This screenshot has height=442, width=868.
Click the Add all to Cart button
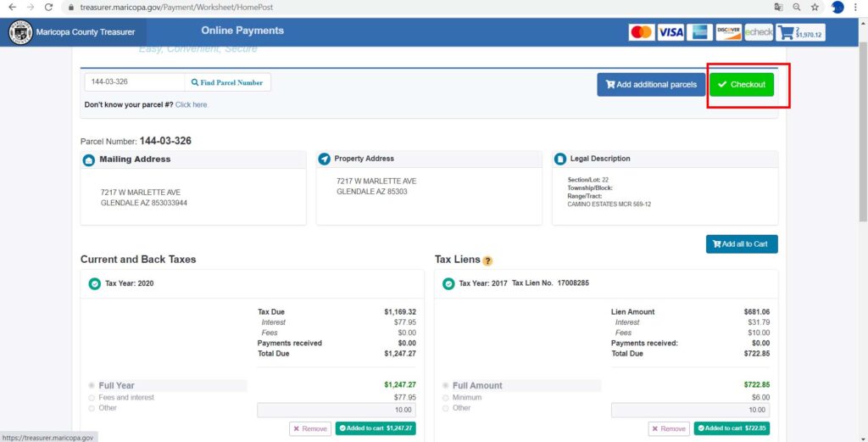pyautogui.click(x=742, y=244)
